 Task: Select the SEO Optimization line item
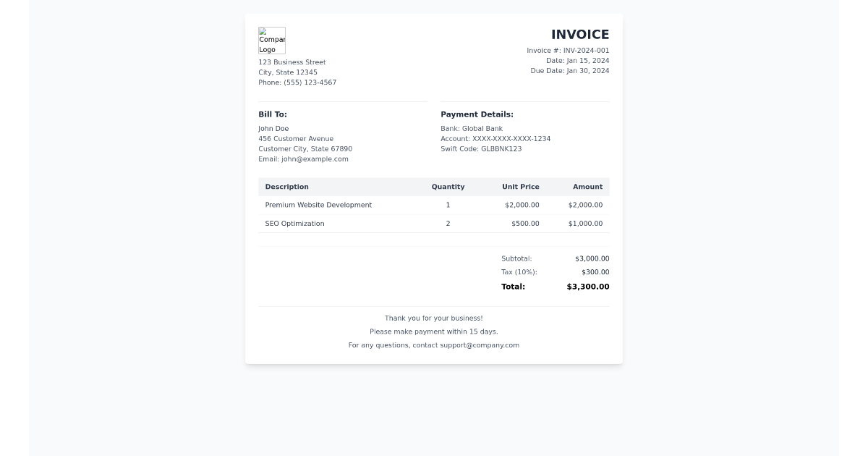point(295,224)
